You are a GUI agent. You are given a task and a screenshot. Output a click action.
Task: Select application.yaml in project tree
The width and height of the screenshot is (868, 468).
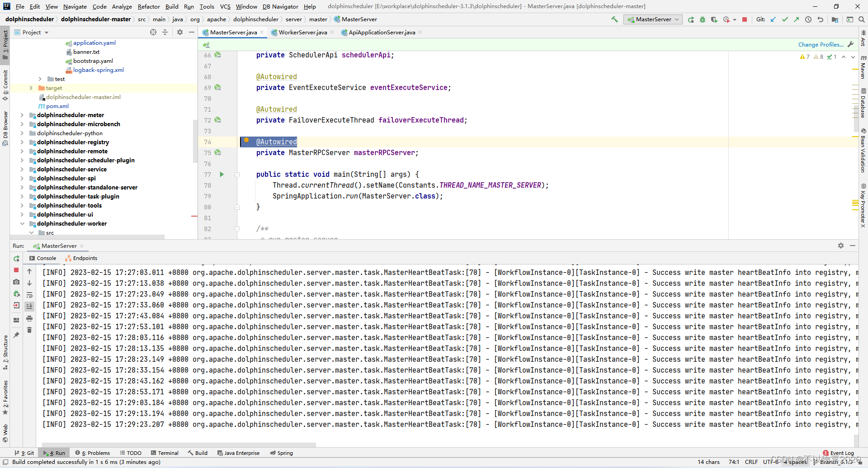(94, 43)
